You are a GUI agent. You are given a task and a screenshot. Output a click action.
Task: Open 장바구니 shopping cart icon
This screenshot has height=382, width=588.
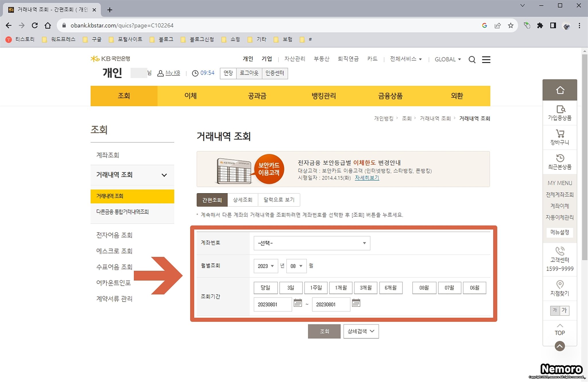[560, 134]
